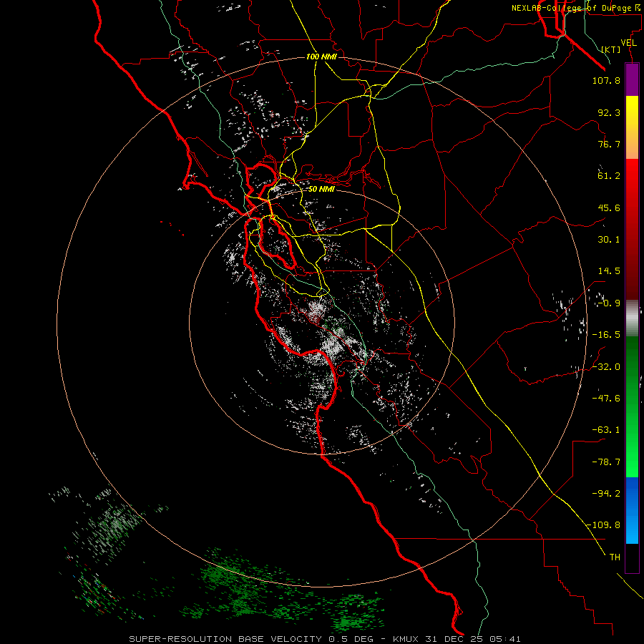Viewport: 644px width, 644px height.
Task: Click the -78.7 velocity scale value
Action: coord(606,462)
